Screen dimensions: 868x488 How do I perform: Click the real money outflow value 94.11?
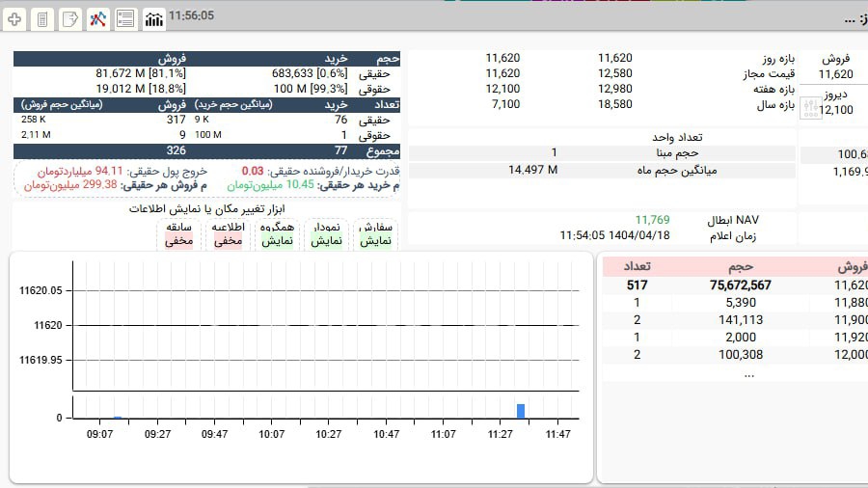click(x=109, y=171)
